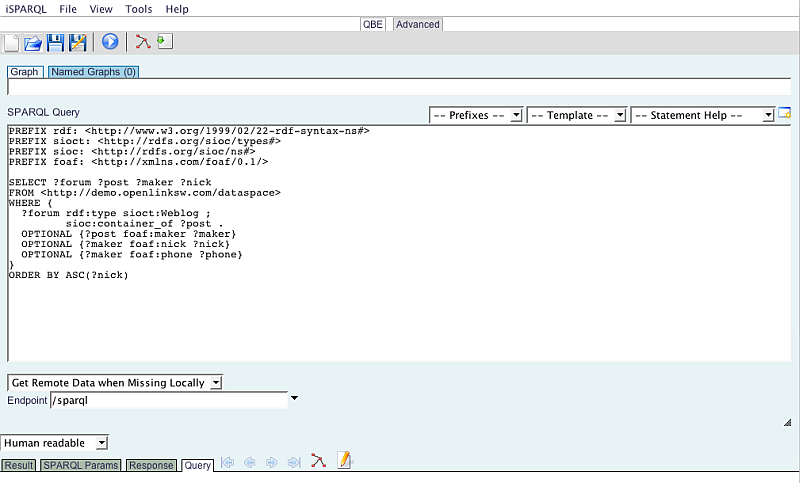800x483 pixels.
Task: Open a saved query with the folder icon
Action: (x=33, y=43)
